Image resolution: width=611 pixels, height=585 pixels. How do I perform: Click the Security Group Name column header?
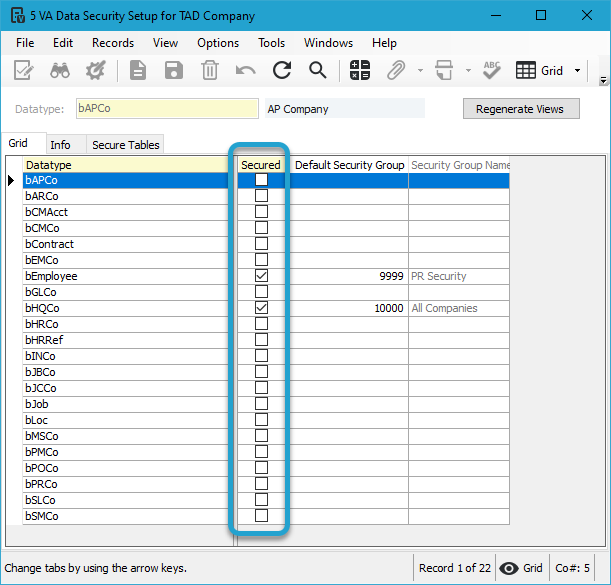460,165
